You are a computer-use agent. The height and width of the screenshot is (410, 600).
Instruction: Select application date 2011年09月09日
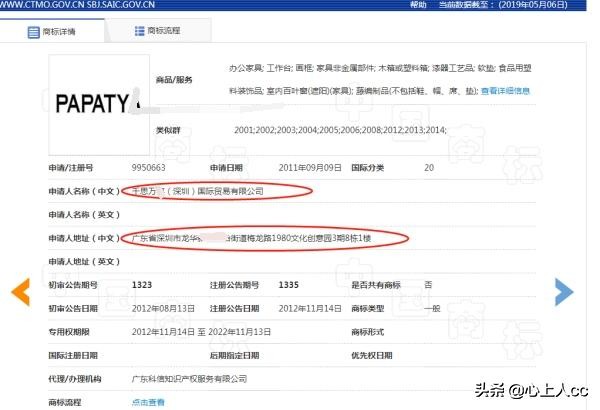310,168
